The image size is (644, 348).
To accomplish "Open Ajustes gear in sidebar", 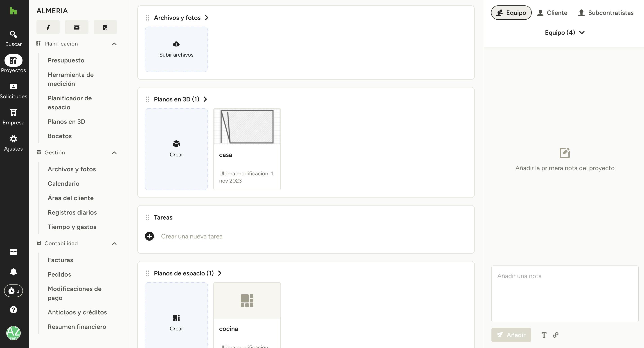I will click(13, 143).
